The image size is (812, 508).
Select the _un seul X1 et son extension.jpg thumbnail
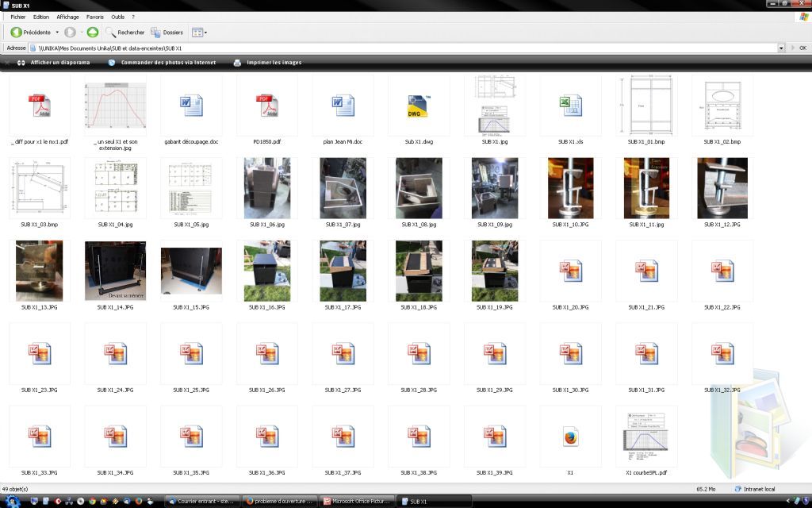point(116,106)
